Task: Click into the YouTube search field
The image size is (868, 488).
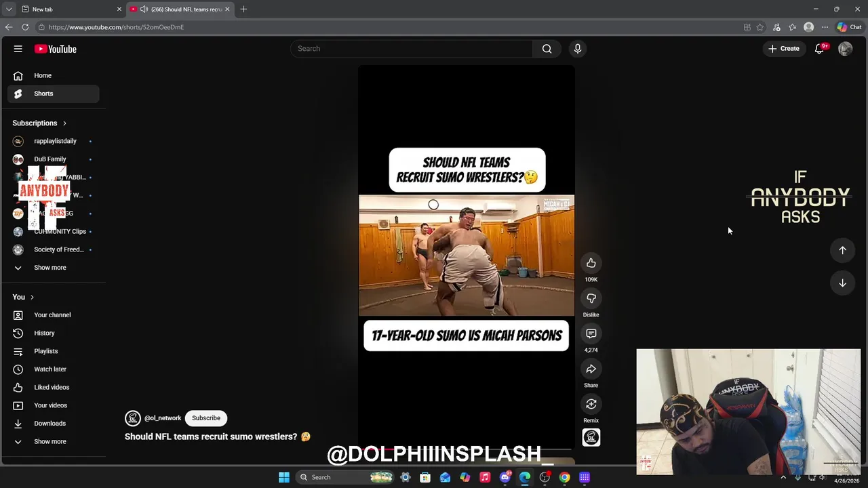Action: (x=412, y=49)
